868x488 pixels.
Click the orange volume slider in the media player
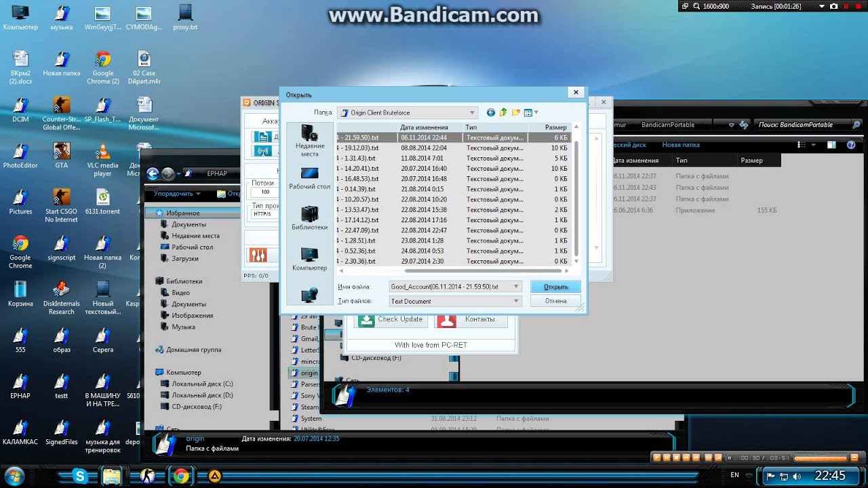pyautogui.click(x=820, y=458)
